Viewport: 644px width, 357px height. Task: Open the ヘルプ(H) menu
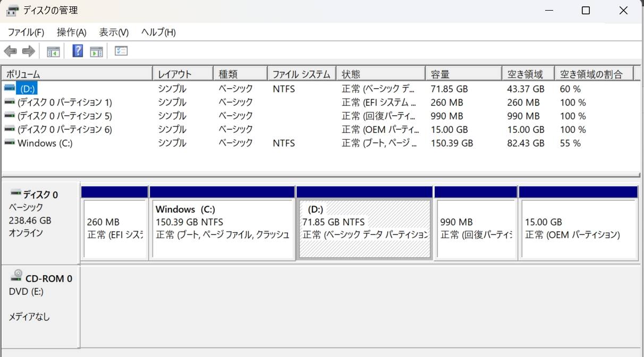tap(158, 32)
